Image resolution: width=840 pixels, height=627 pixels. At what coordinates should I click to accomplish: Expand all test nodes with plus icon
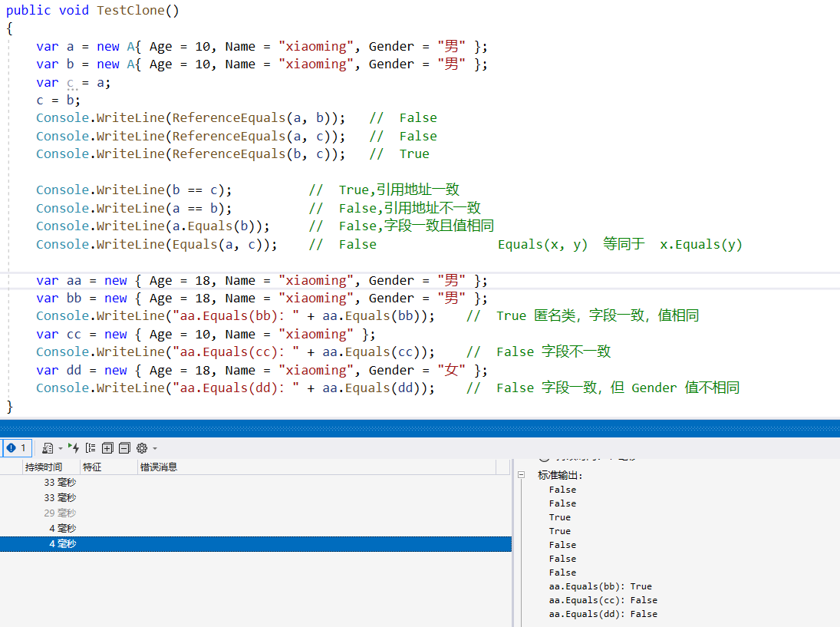tap(107, 448)
